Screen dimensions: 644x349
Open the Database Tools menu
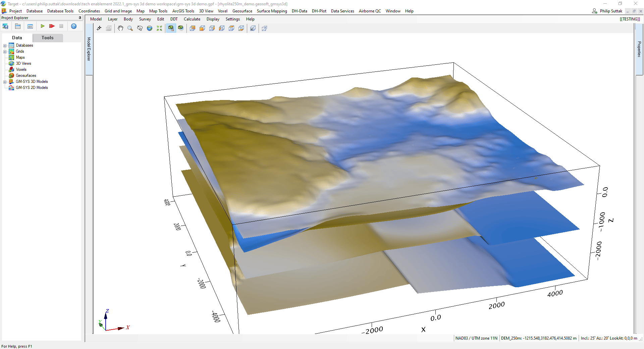[x=60, y=11]
